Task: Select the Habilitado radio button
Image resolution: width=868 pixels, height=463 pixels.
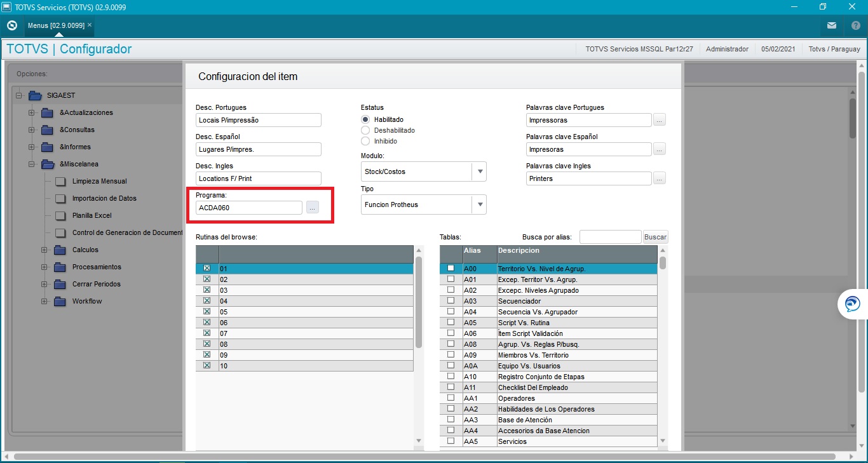Action: tap(365, 119)
